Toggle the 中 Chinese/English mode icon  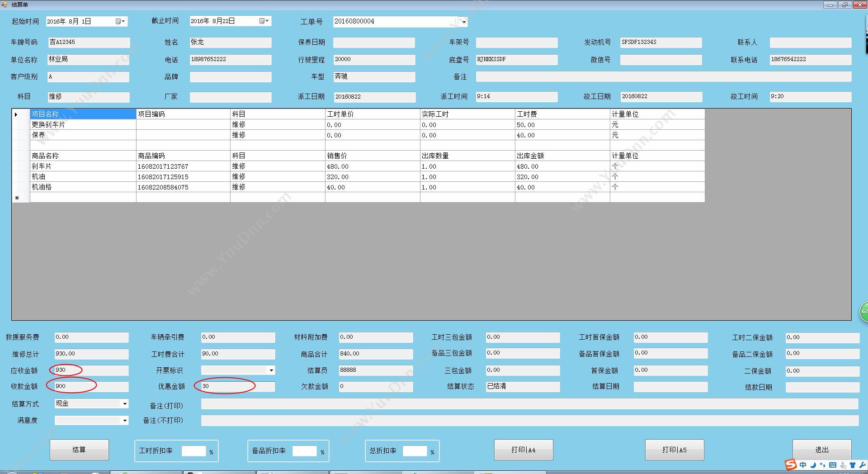803,465
